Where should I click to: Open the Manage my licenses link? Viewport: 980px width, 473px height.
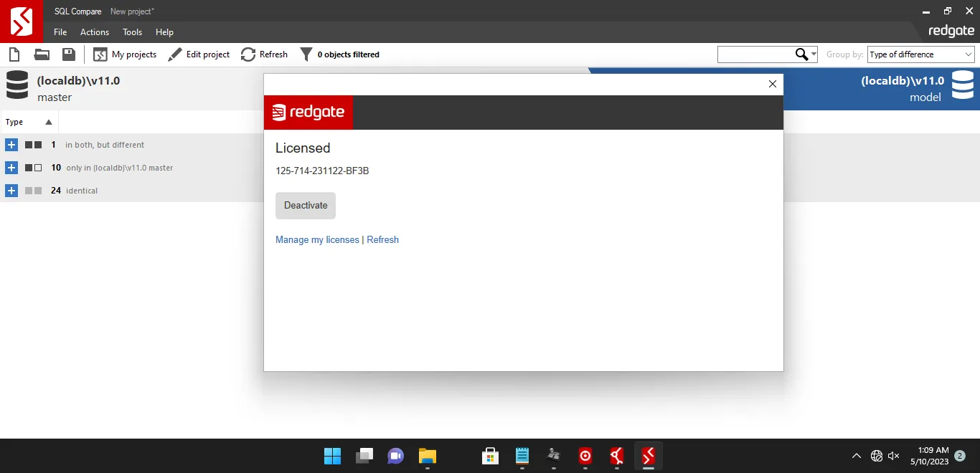[x=317, y=240]
